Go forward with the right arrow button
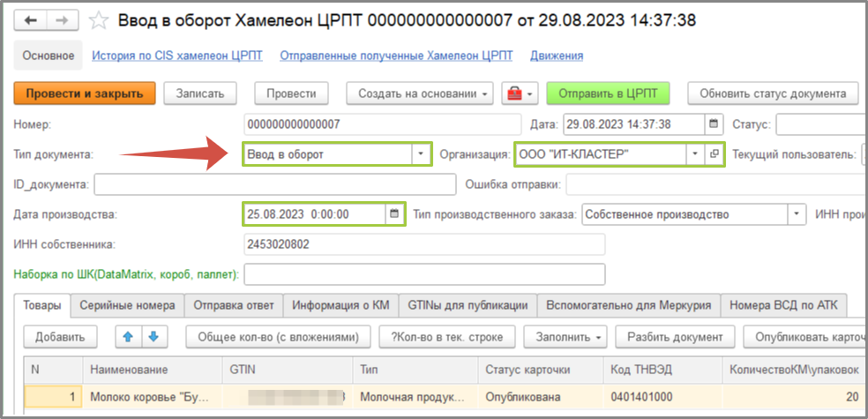This screenshot has height=419, width=868. pyautogui.click(x=64, y=21)
